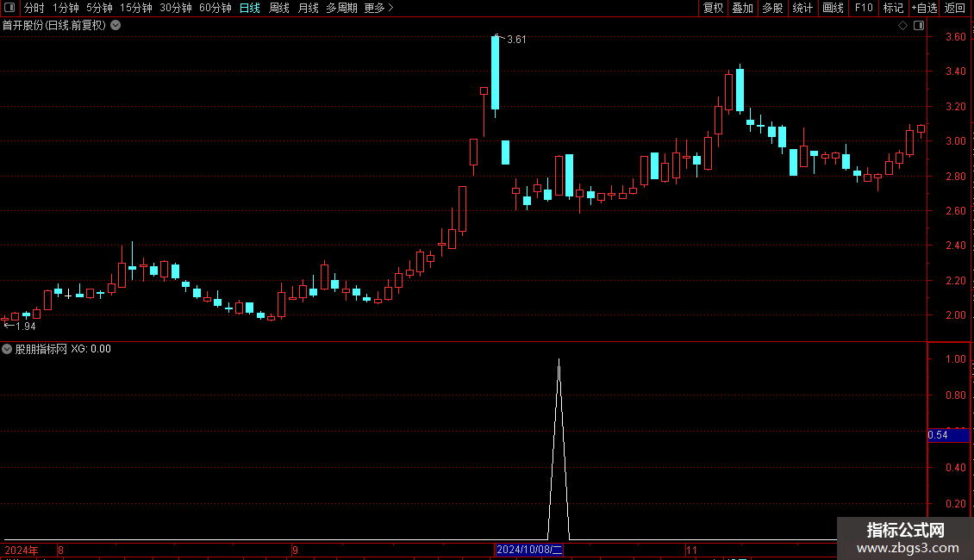The width and height of the screenshot is (974, 560).
Task: Open the 复权 adjustment menu
Action: click(713, 8)
